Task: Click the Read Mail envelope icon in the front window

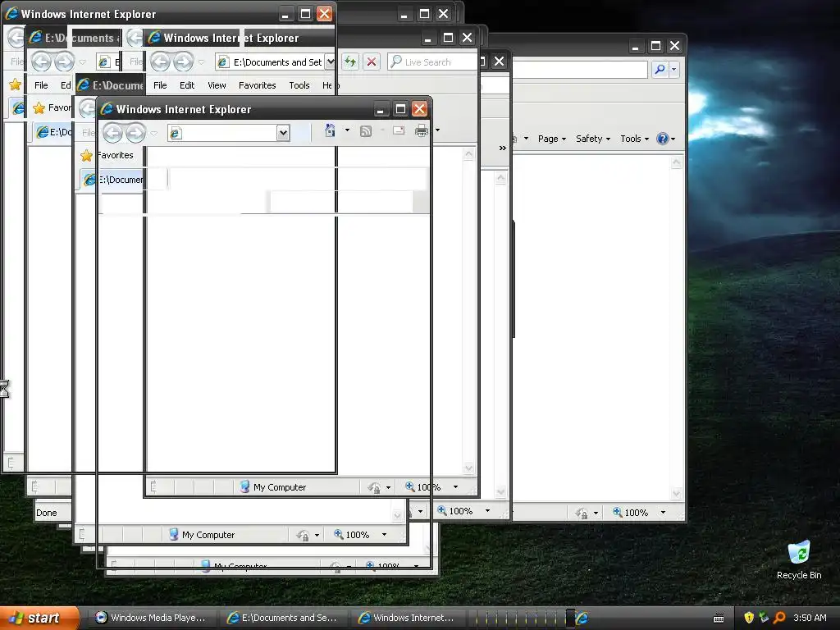Action: click(399, 130)
